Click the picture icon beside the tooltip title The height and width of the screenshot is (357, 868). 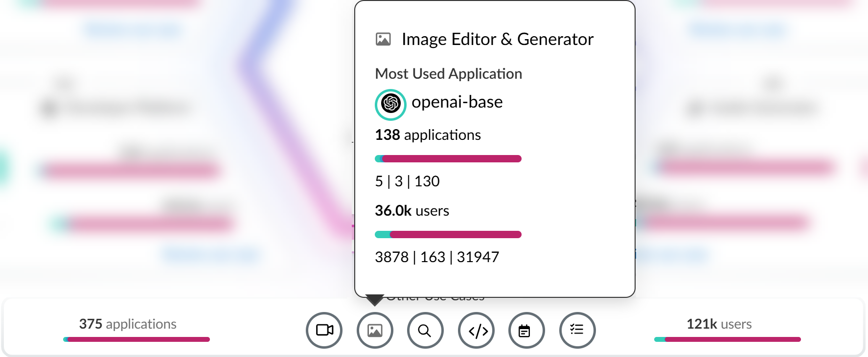coord(383,39)
